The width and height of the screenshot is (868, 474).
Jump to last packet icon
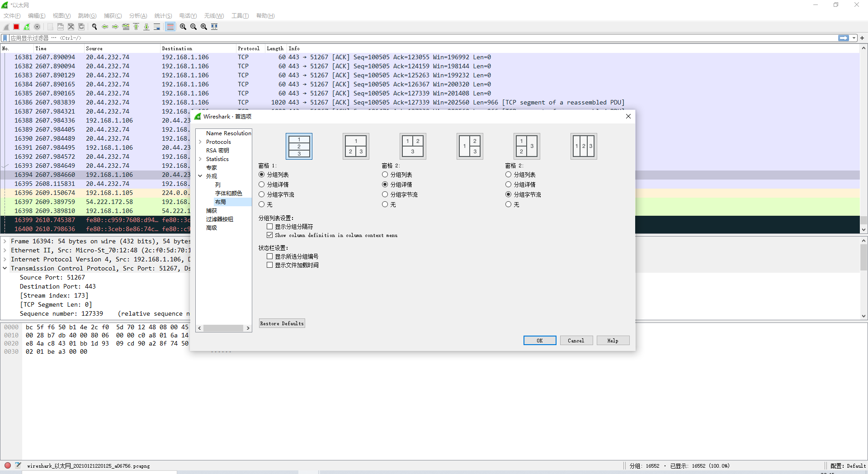click(146, 27)
